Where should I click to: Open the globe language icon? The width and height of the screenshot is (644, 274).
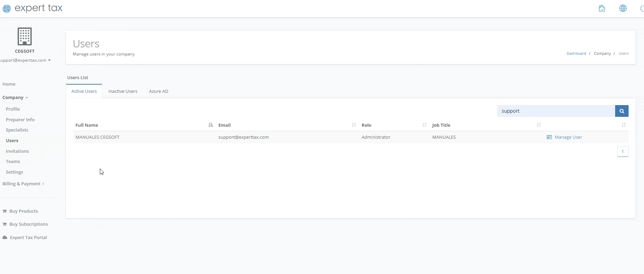click(623, 9)
